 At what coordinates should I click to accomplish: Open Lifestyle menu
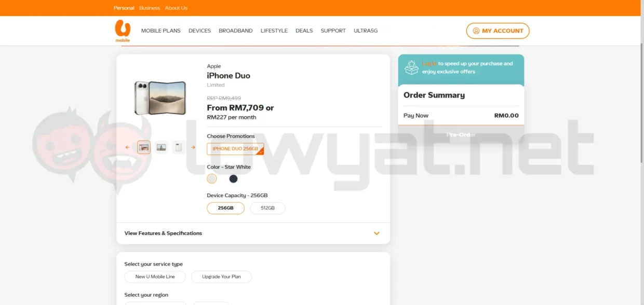coord(274,31)
